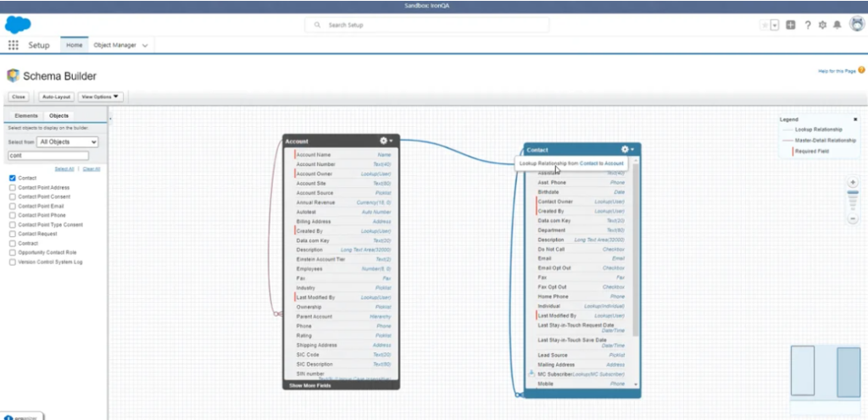This screenshot has height=420, width=868.
Task: Zoom out with the minus button
Action: (853, 218)
